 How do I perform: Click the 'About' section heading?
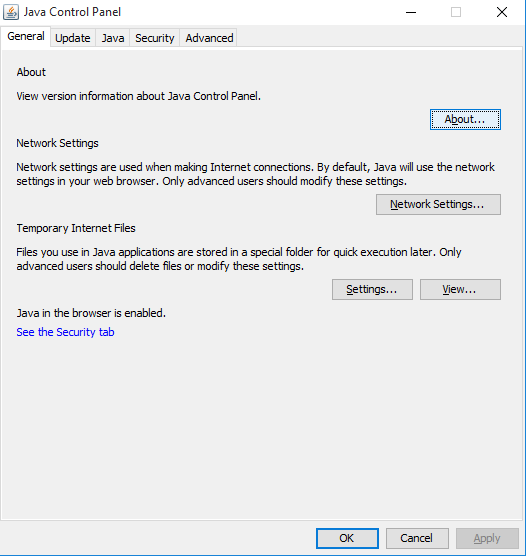tap(31, 72)
